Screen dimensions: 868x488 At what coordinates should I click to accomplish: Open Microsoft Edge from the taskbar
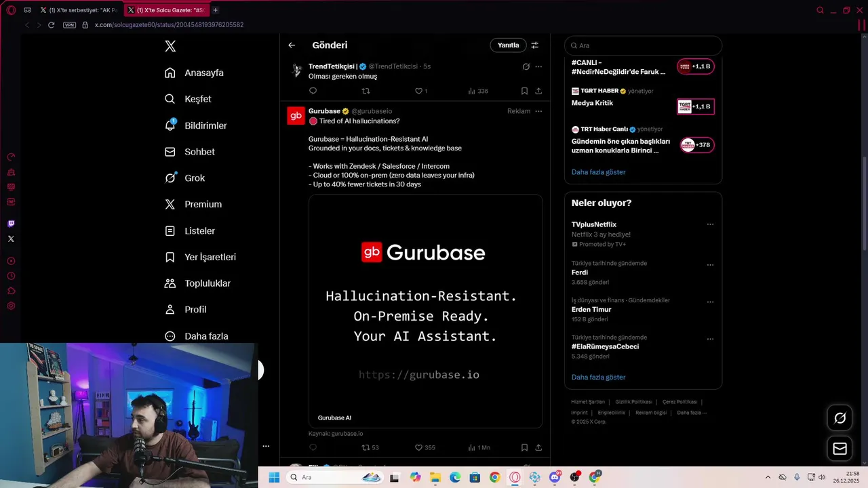pyautogui.click(x=455, y=477)
